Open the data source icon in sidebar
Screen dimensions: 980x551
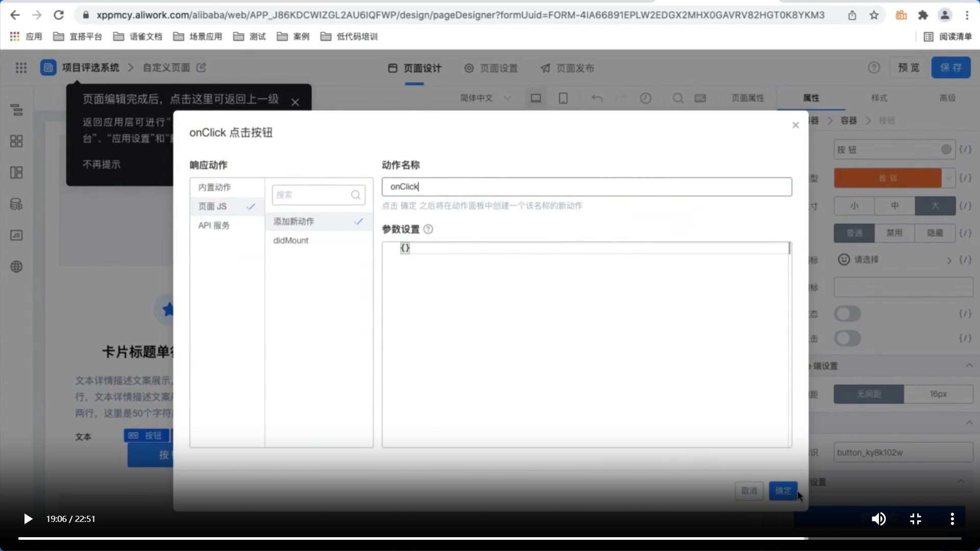tap(16, 204)
